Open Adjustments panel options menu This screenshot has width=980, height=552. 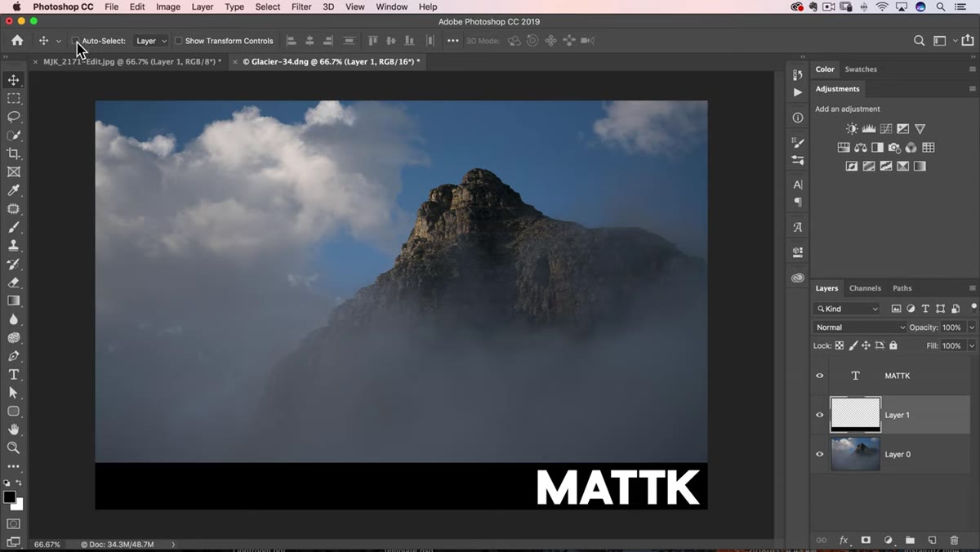(x=972, y=89)
